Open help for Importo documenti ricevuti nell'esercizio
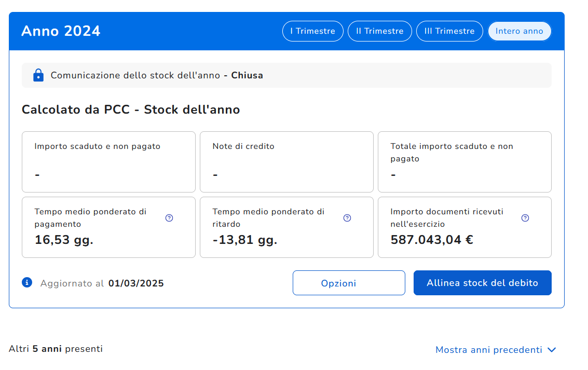This screenshot has height=370, width=588. pos(525,218)
